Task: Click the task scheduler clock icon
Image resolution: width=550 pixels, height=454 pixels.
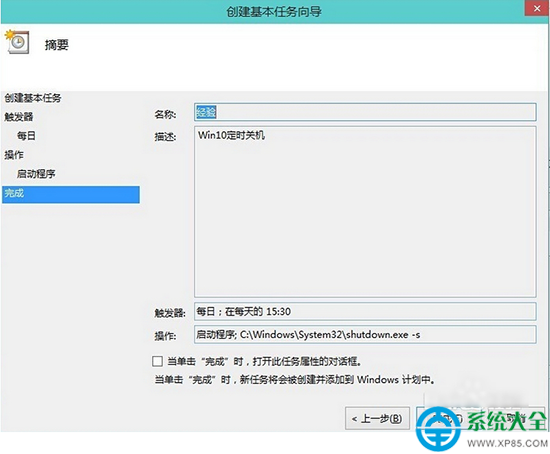Action: 16,42
